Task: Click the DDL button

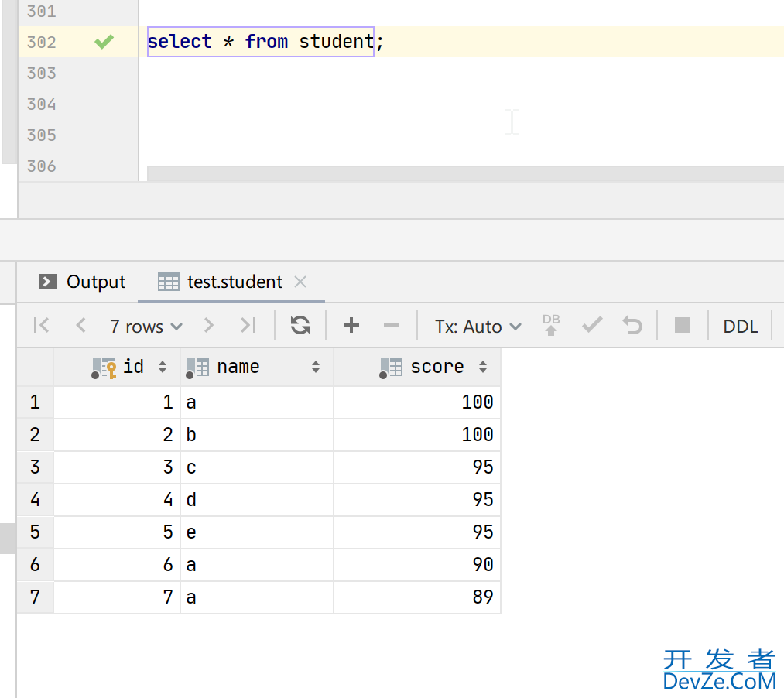Action: 740,327
